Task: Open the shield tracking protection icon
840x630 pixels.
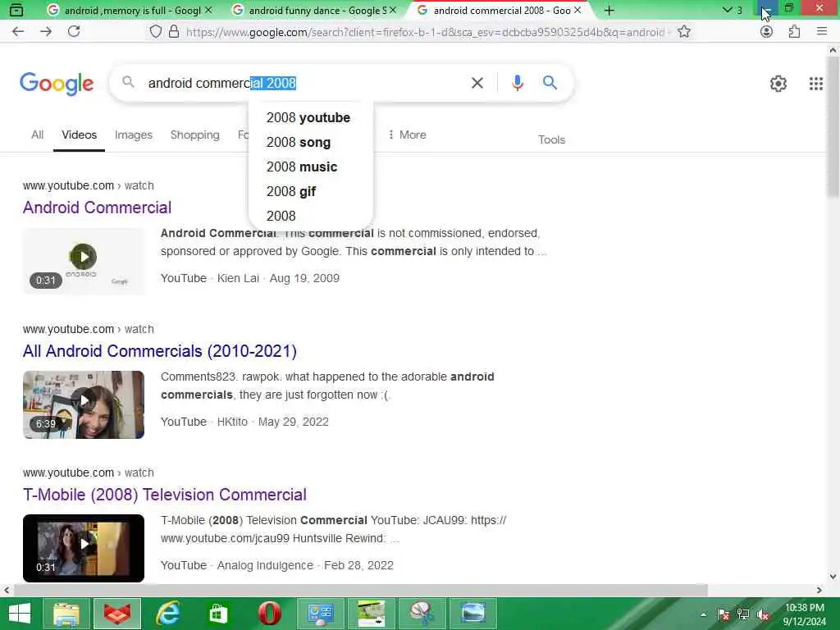Action: 155,32
